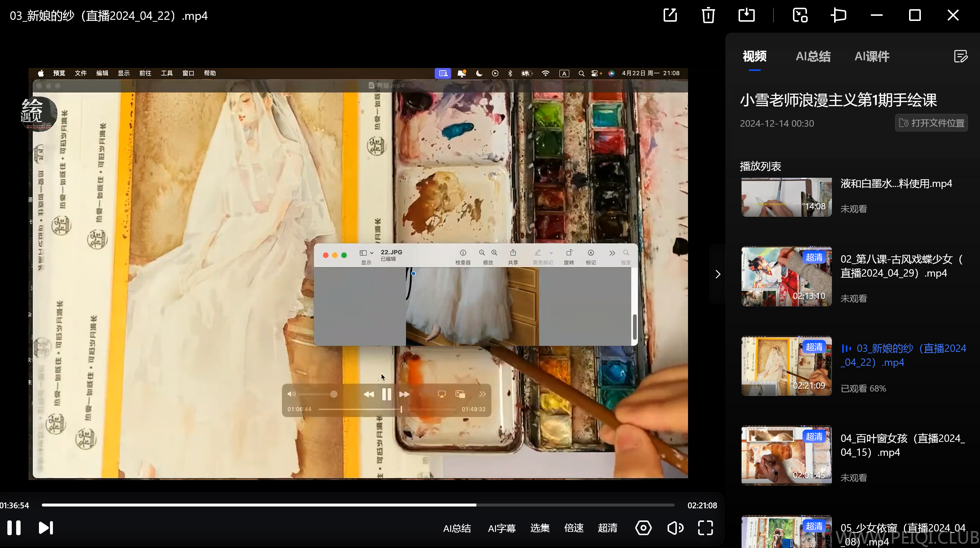Open video in external window icon

(670, 15)
